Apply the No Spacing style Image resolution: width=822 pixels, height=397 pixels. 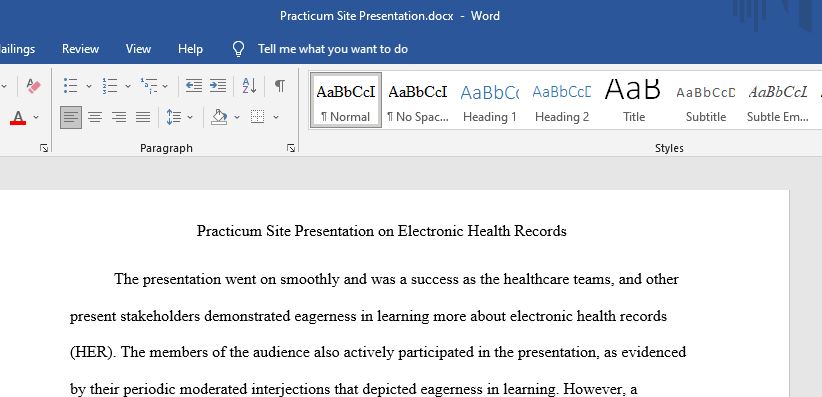[418, 100]
